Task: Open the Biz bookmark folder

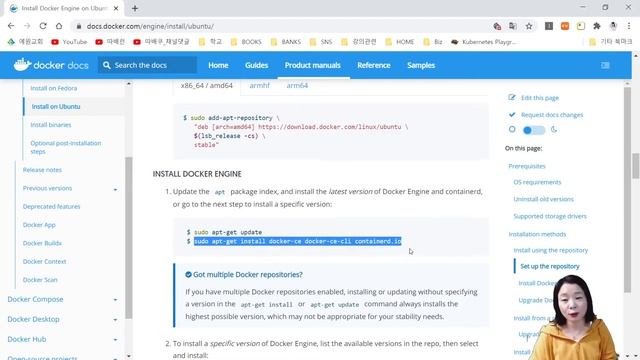Action: click(433, 42)
